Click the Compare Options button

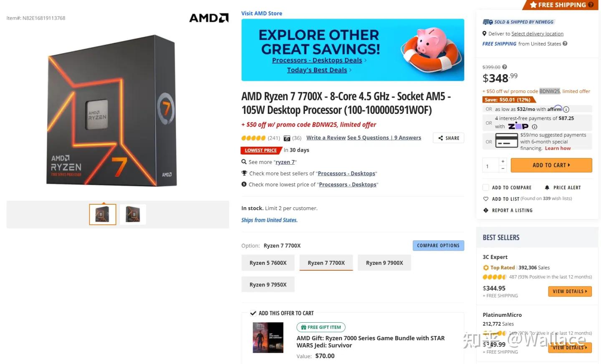coord(438,246)
